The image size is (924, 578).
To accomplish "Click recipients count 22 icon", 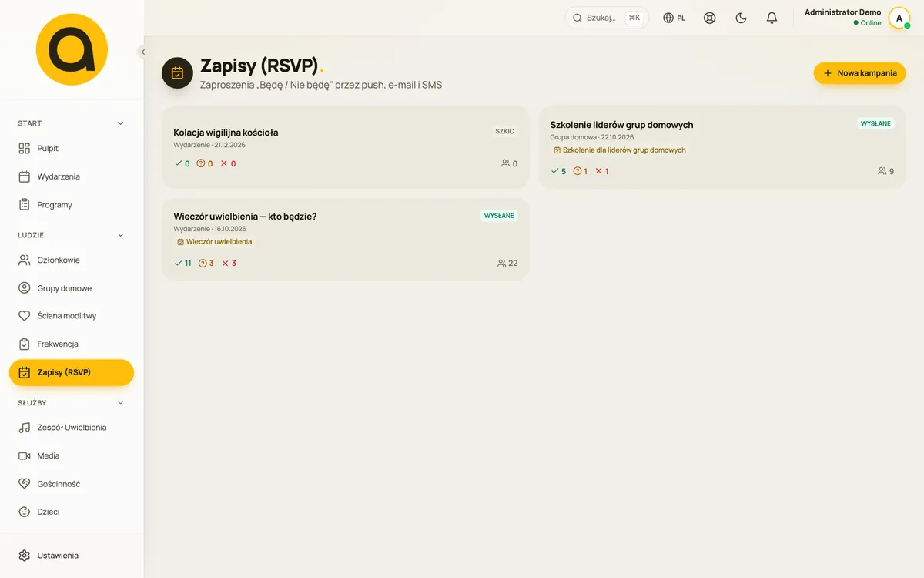I will 507,264.
